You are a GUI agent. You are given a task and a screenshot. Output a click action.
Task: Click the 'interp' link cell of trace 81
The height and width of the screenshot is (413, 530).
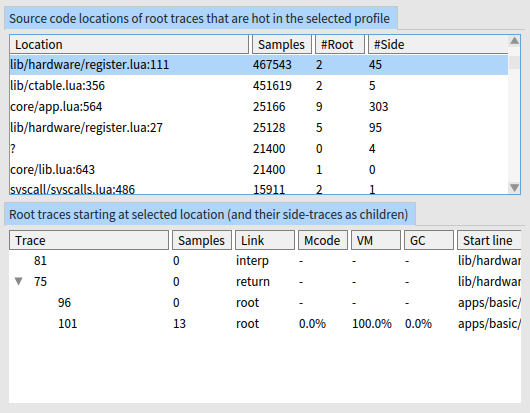252,261
